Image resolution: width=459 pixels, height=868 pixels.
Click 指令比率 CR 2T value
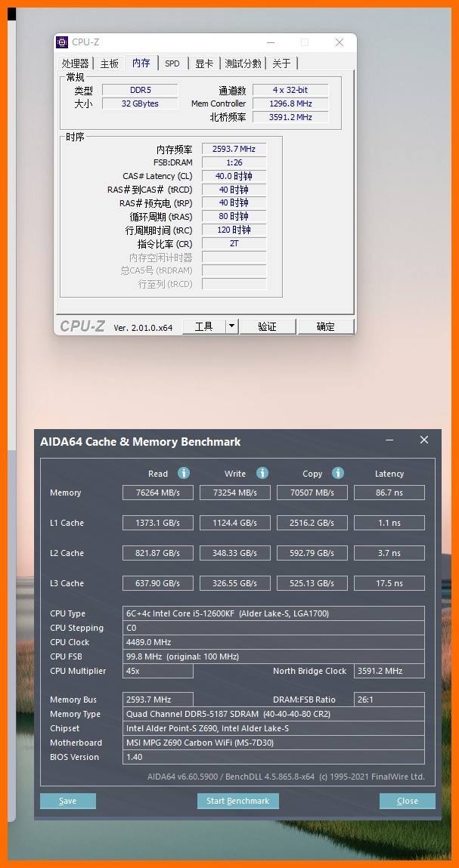tap(234, 243)
